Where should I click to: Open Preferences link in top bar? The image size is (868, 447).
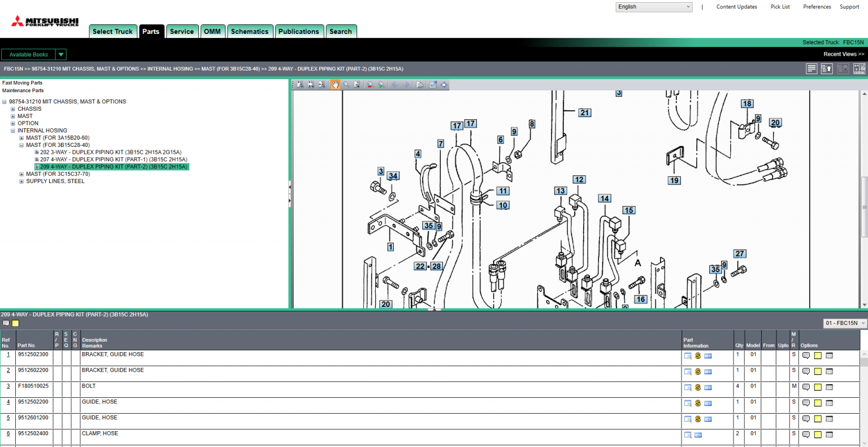coord(817,7)
